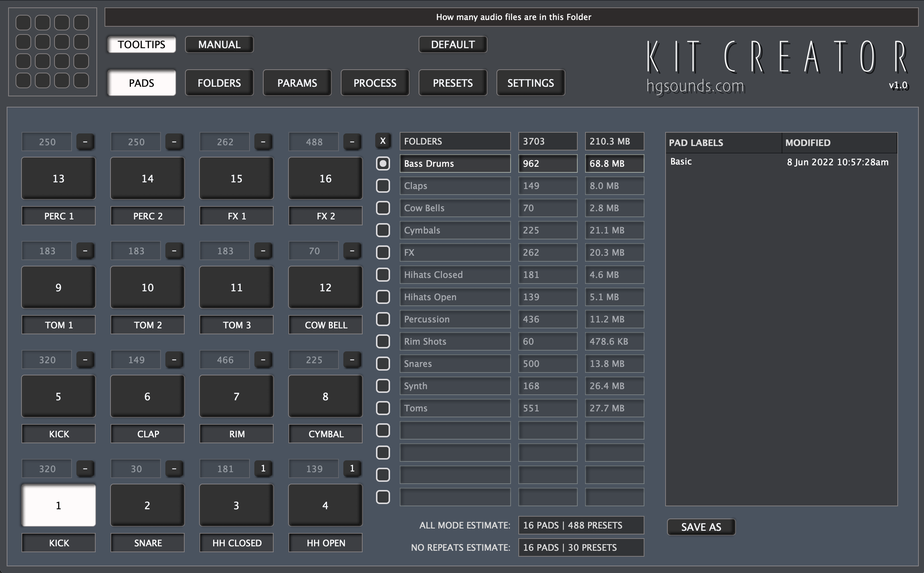The image size is (924, 573).
Task: Open the SETTINGS section
Action: pyautogui.click(x=530, y=82)
